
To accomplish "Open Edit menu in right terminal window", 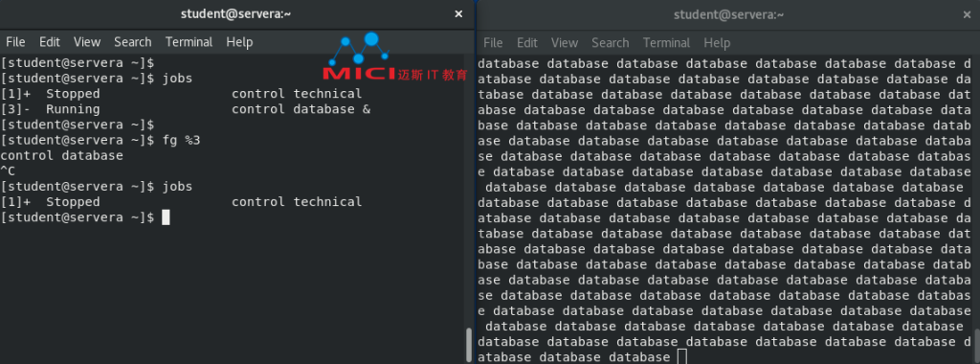I will click(527, 42).
